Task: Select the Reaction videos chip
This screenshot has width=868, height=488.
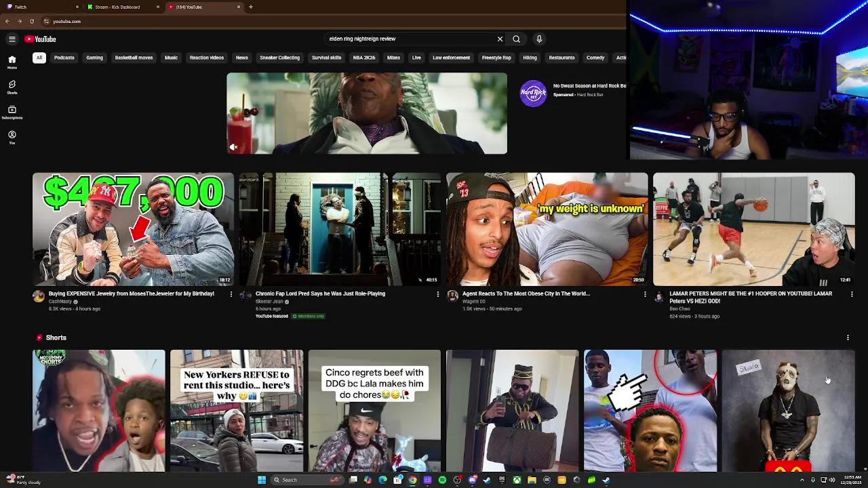Action: [207, 58]
